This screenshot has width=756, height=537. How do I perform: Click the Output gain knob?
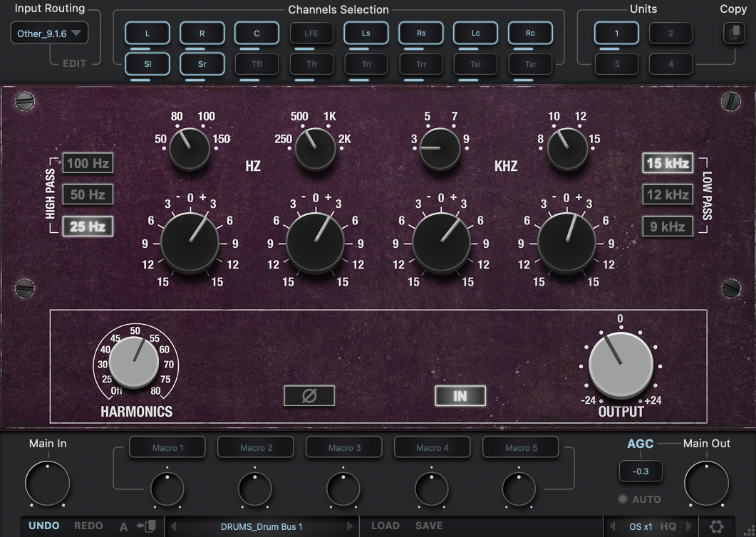tap(621, 365)
